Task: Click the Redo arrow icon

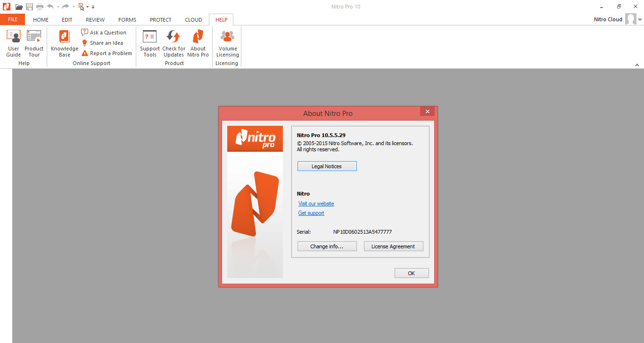Action: 66,7
